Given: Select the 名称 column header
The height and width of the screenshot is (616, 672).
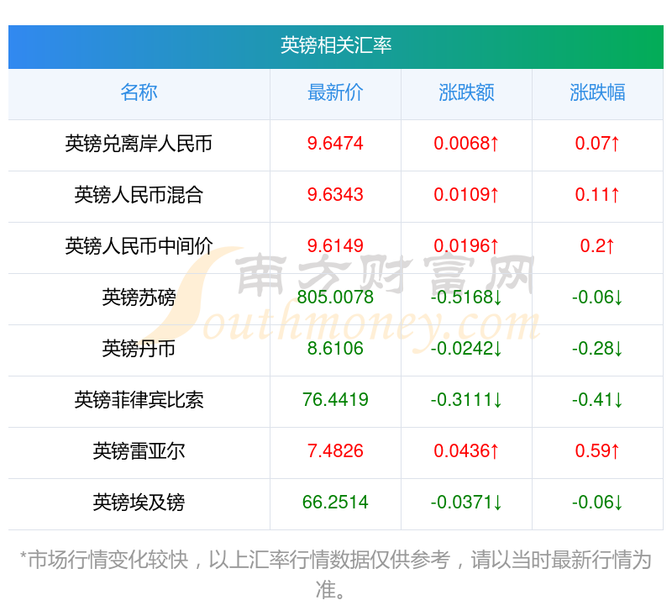Looking at the screenshot, I should (139, 92).
